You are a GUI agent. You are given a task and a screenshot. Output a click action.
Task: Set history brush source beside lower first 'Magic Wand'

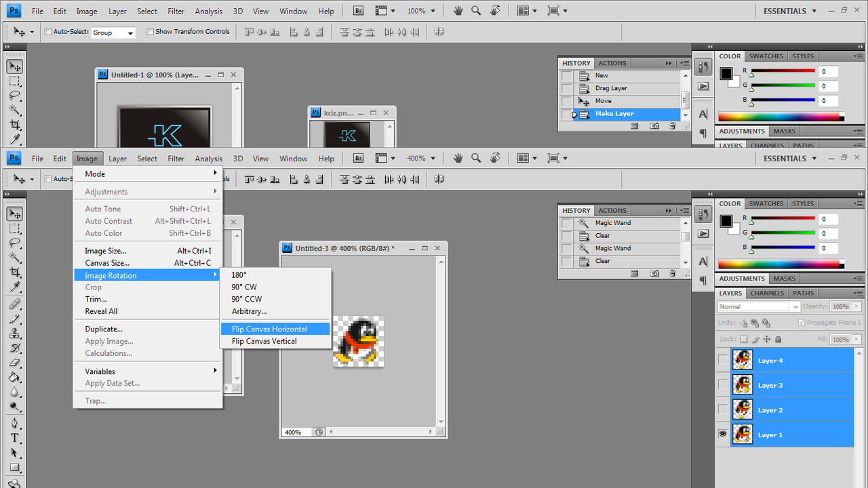tap(566, 223)
